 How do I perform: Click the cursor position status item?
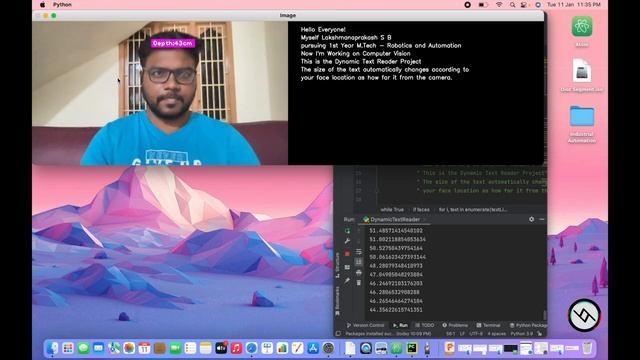coord(450,334)
